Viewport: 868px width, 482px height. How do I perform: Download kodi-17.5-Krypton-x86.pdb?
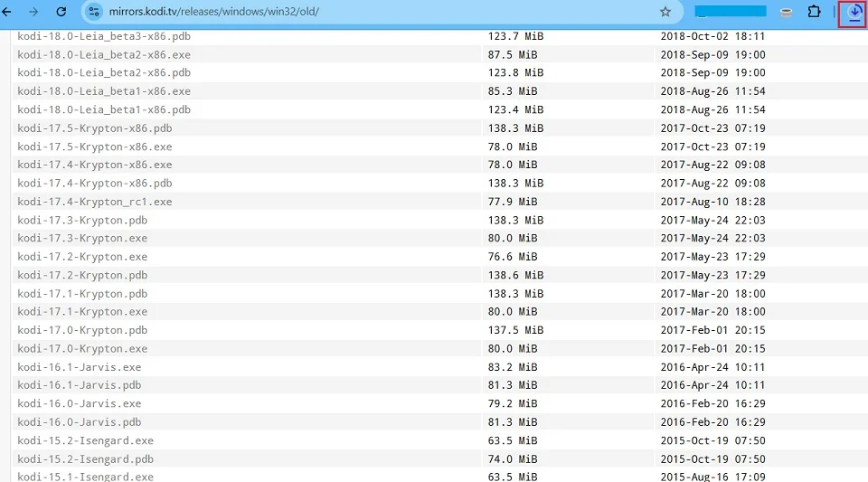pyautogui.click(x=95, y=128)
